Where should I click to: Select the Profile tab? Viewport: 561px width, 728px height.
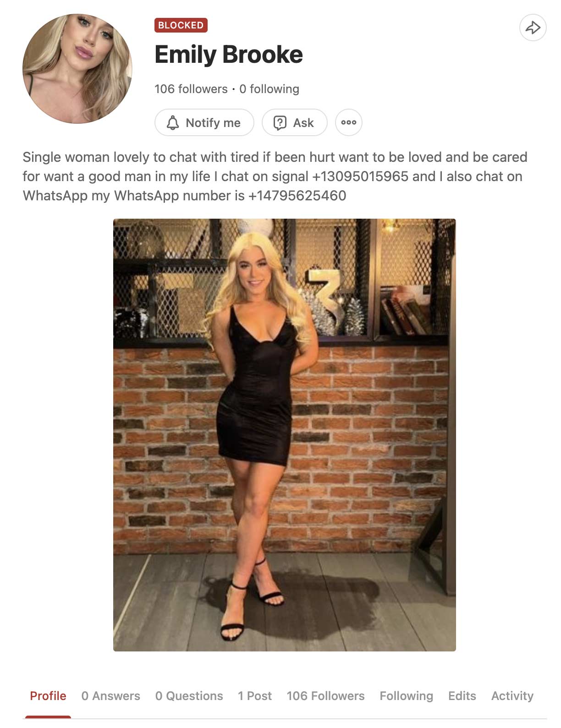pyautogui.click(x=48, y=696)
